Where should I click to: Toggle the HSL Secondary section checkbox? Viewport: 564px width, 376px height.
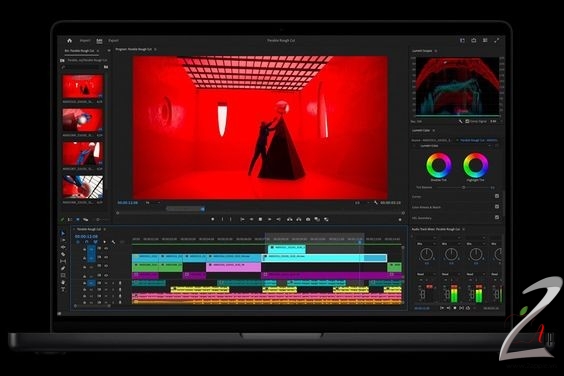coord(497,217)
